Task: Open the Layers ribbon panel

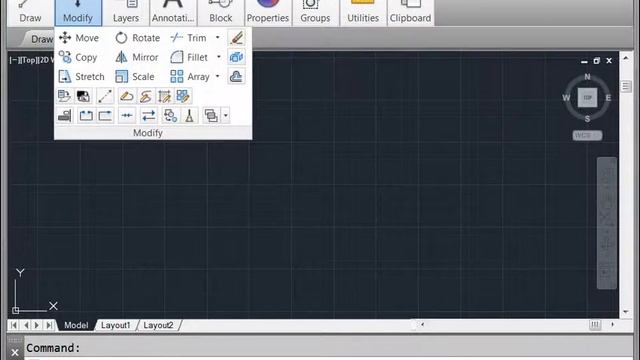Action: click(126, 12)
